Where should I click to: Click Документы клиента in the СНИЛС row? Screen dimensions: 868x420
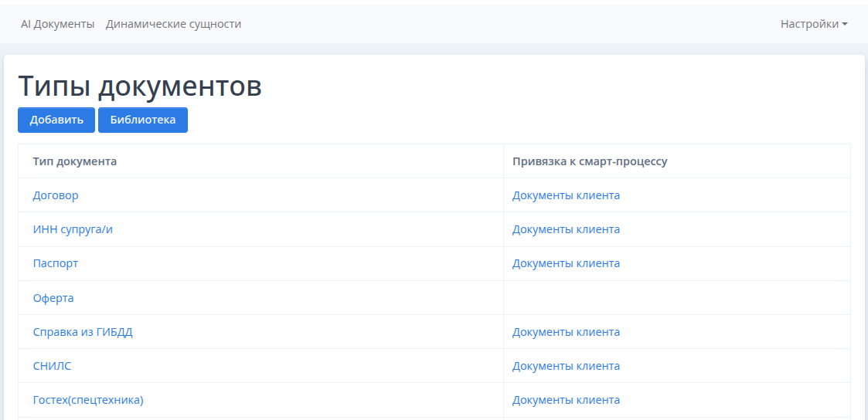[566, 366]
